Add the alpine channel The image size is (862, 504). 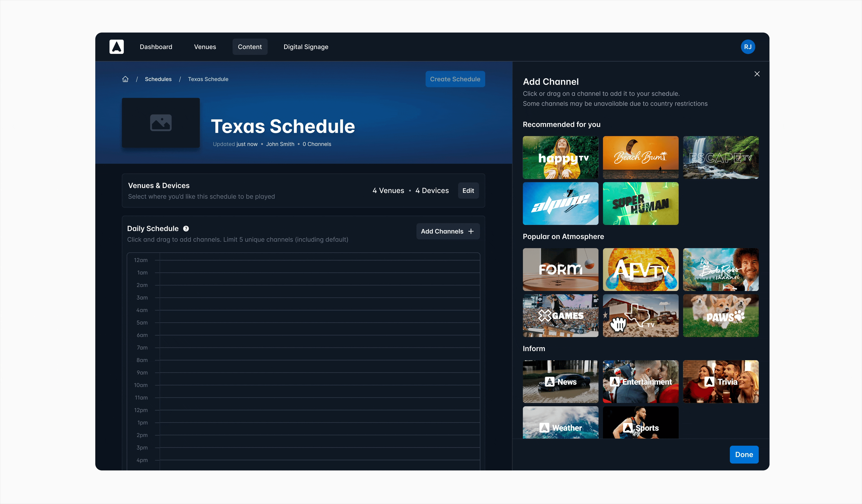tap(560, 203)
